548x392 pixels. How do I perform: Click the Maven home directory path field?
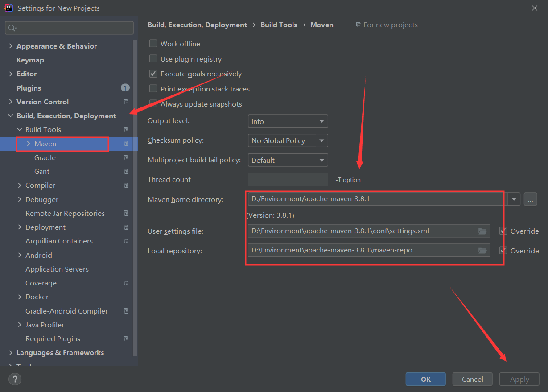[378, 199]
